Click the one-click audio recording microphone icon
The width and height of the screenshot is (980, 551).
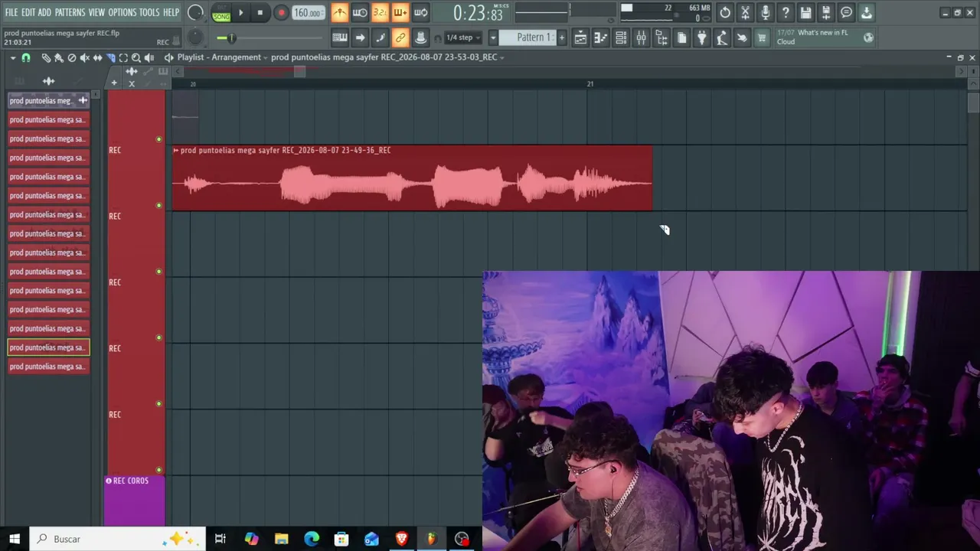(765, 13)
